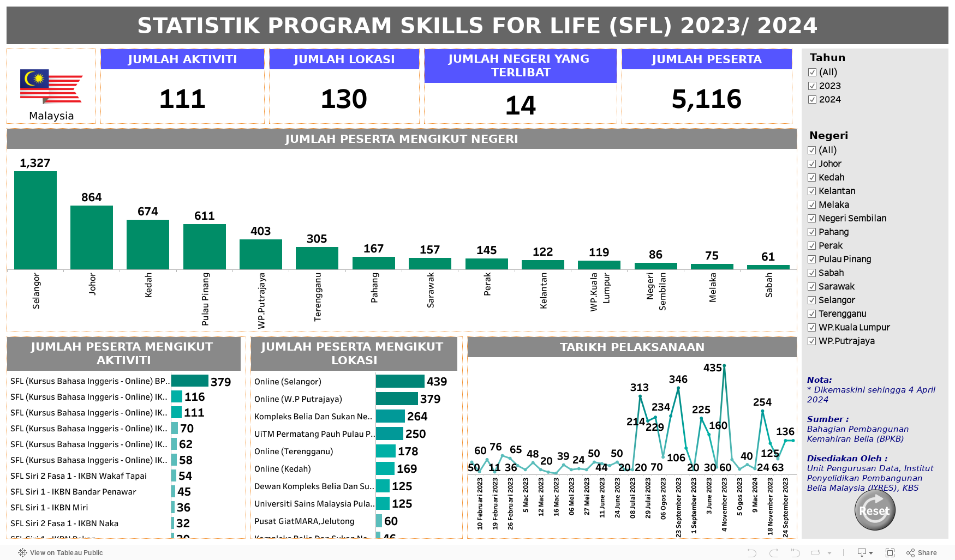This screenshot has height=560, width=955.
Task: Uncheck the Terengganu filter checkbox
Action: click(812, 314)
